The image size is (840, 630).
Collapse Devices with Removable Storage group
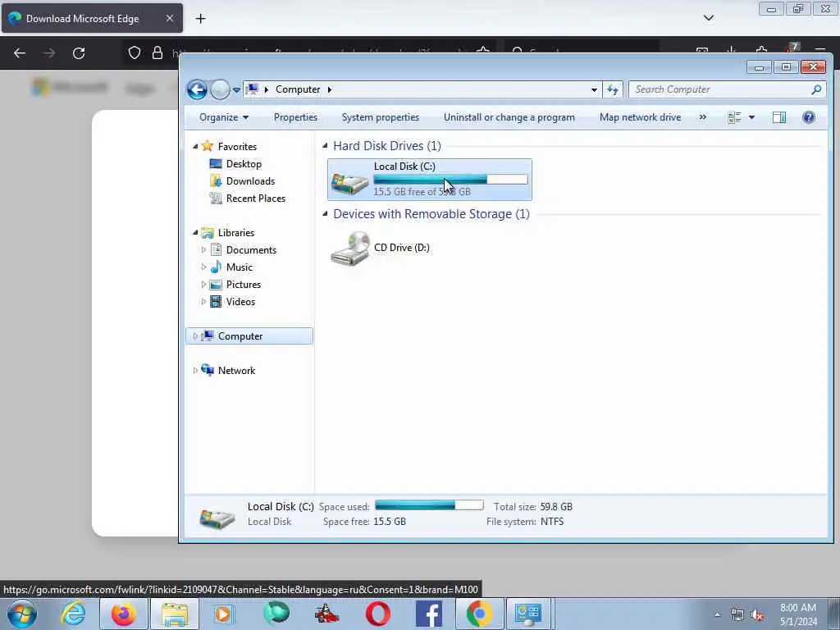325,214
